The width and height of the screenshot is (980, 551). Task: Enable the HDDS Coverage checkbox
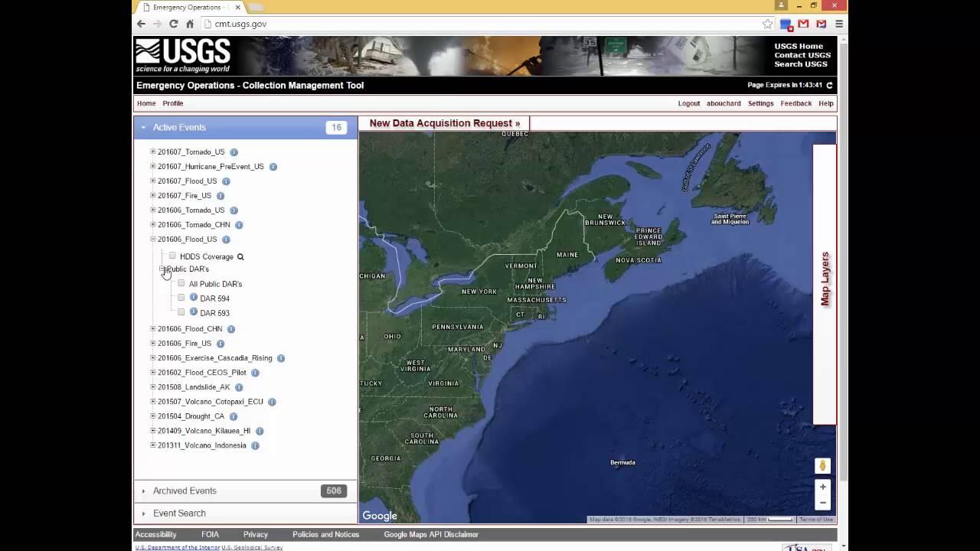(x=172, y=256)
